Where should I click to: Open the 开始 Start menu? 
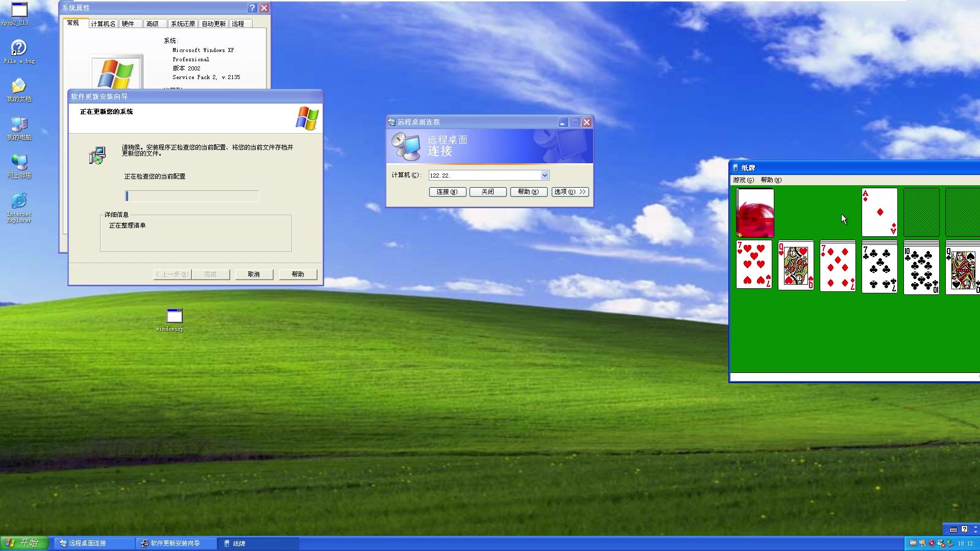[x=24, y=543]
